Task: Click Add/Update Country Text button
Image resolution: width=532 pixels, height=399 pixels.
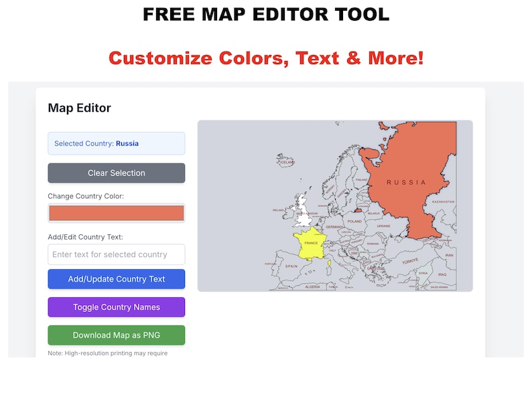Action: [x=117, y=279]
